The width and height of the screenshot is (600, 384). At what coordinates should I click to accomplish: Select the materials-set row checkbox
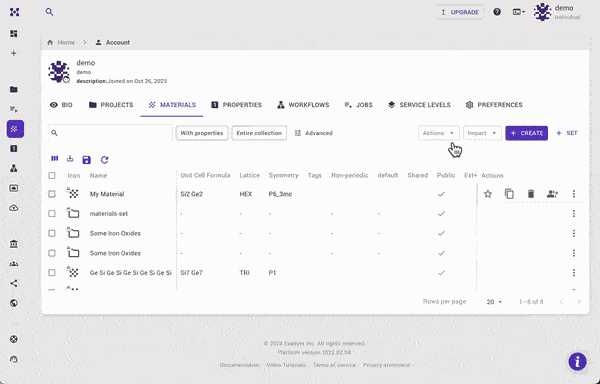click(52, 213)
